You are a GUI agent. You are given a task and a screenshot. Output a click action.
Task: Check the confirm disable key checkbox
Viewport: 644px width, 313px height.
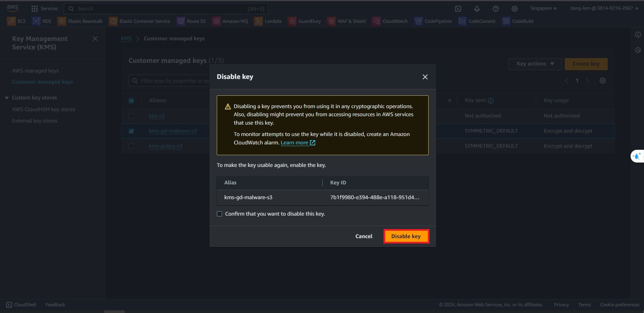tap(219, 214)
